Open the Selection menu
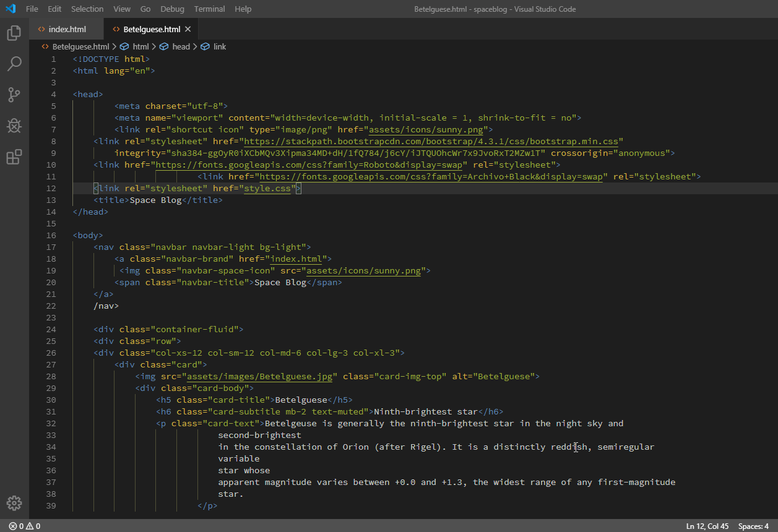The image size is (778, 532). (x=87, y=9)
